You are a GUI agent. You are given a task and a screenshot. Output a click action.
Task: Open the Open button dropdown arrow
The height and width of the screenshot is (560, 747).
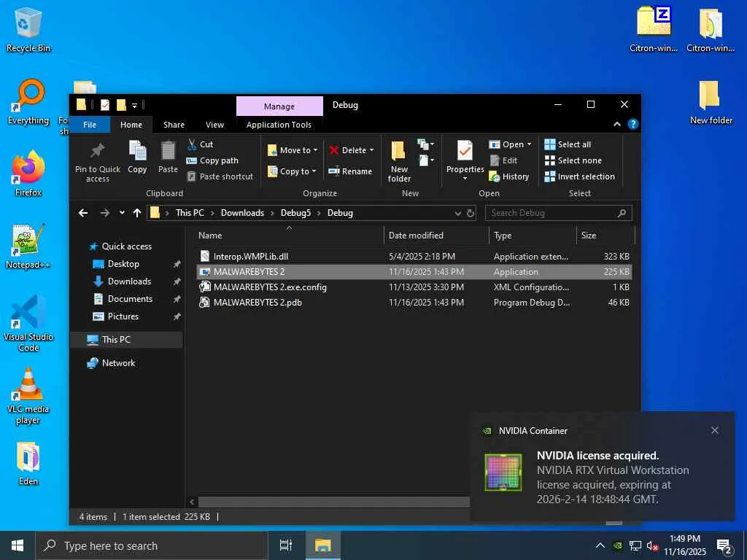(x=529, y=144)
